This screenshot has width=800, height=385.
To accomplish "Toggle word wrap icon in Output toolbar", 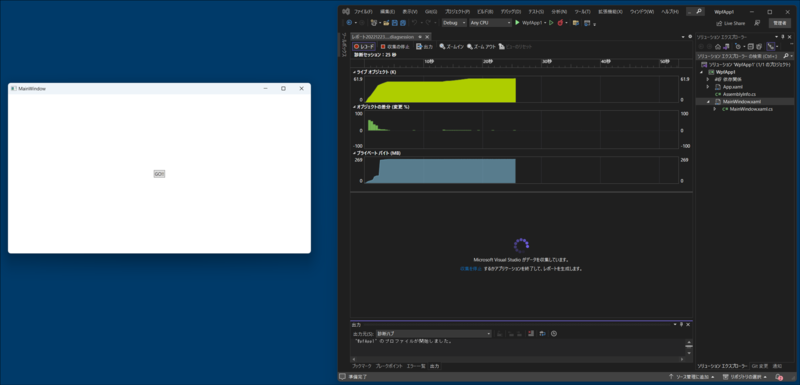I will coord(542,333).
